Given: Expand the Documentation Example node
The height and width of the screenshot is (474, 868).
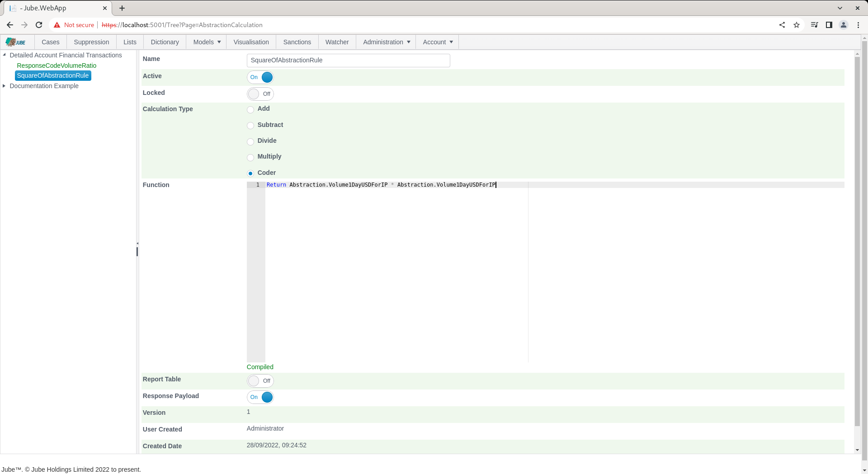Looking at the screenshot, I should coord(4,86).
